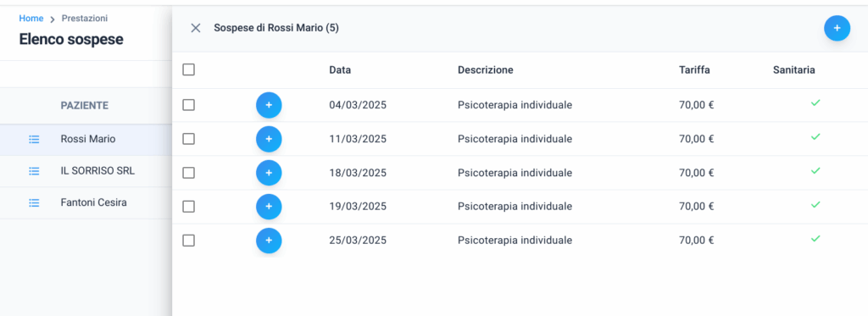Open list icon next to Rossi Mario
868x316 pixels.
point(34,140)
